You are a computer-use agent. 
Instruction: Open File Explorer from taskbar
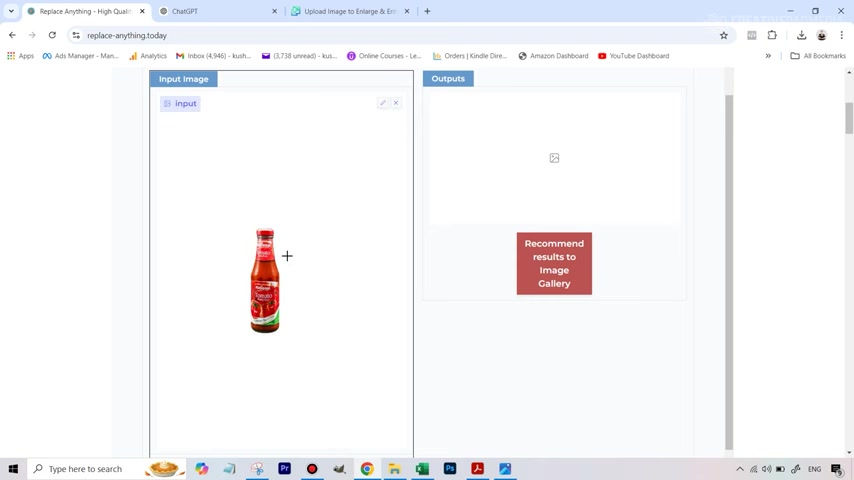coord(394,469)
